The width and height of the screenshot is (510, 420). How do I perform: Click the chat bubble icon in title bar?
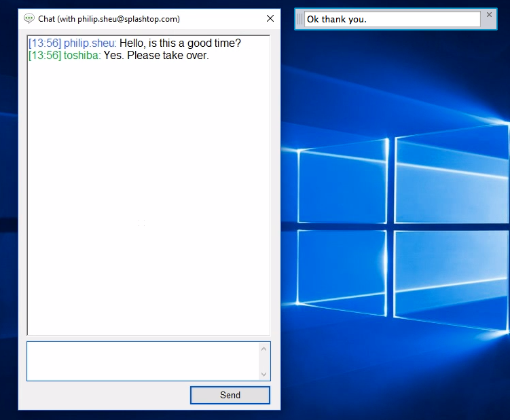click(29, 18)
